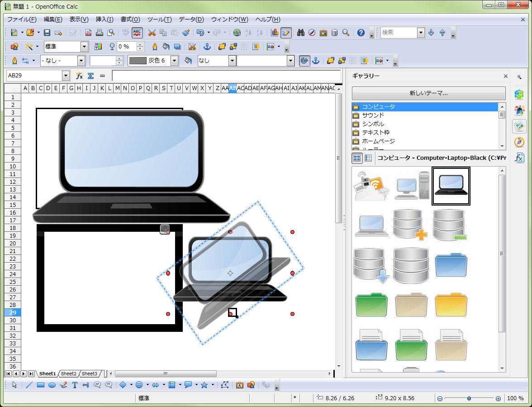Open line style dropdown showing なし
532x407 pixels.
tap(81, 61)
